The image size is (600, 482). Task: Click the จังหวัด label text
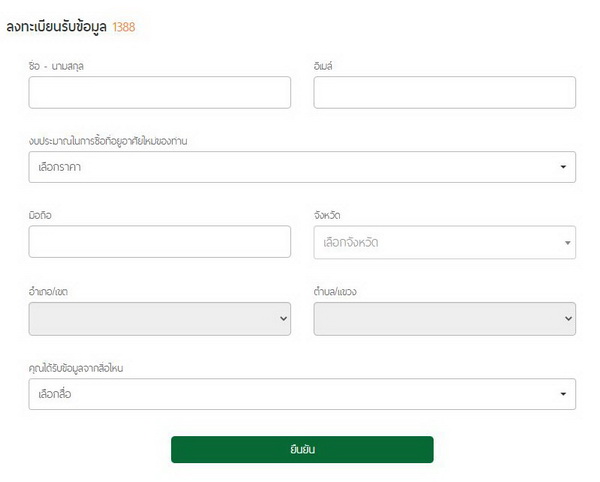pos(328,215)
